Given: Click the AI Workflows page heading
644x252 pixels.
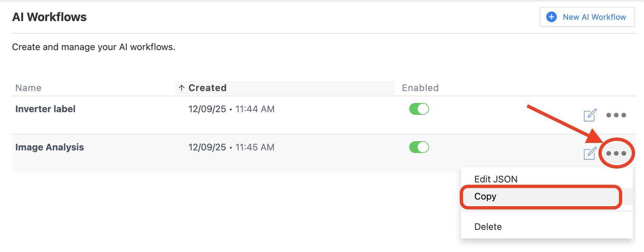Looking at the screenshot, I should [49, 17].
